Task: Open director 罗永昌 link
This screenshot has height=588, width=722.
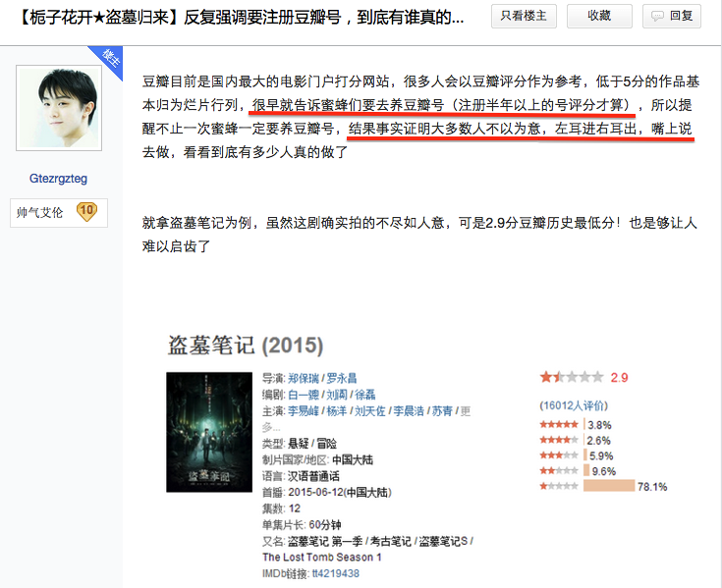Action: 342,378
